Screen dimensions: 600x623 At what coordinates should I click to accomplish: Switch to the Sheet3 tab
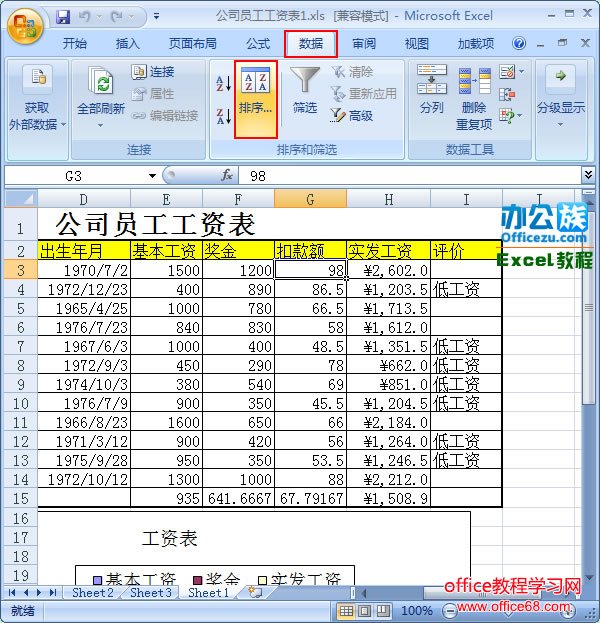[x=151, y=592]
